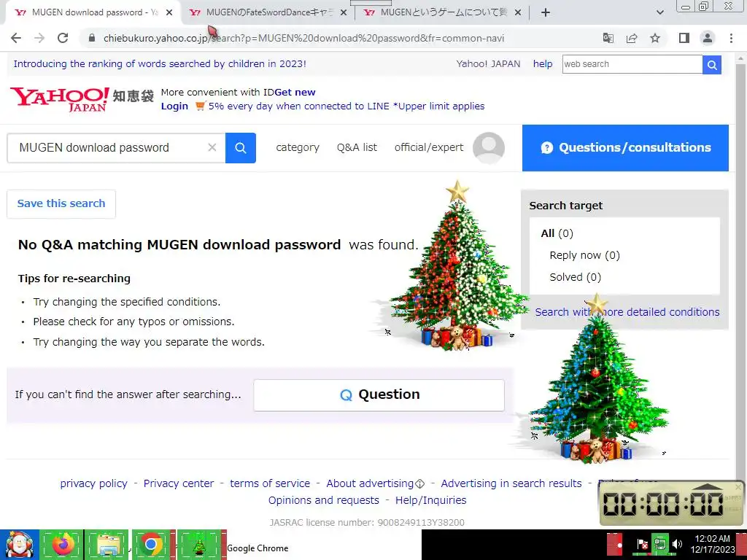Click the Save this search button
Screen dimensions: 747x560
(61, 204)
